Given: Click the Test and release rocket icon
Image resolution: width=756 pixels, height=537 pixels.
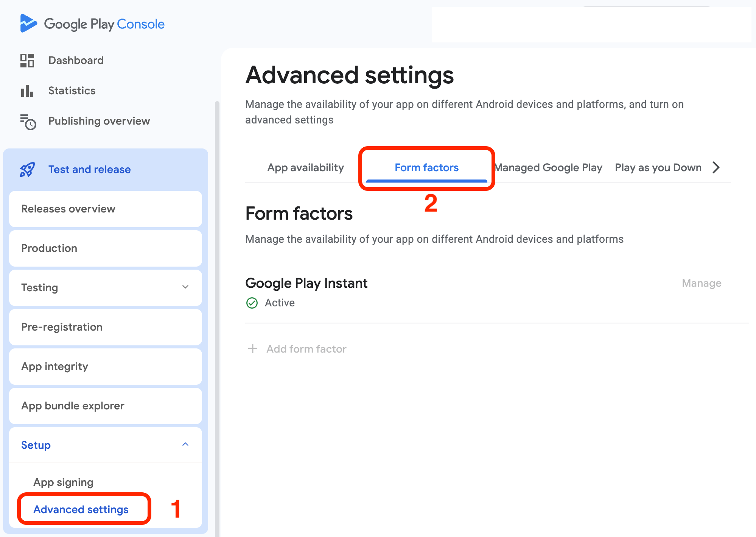Looking at the screenshot, I should pyautogui.click(x=27, y=170).
